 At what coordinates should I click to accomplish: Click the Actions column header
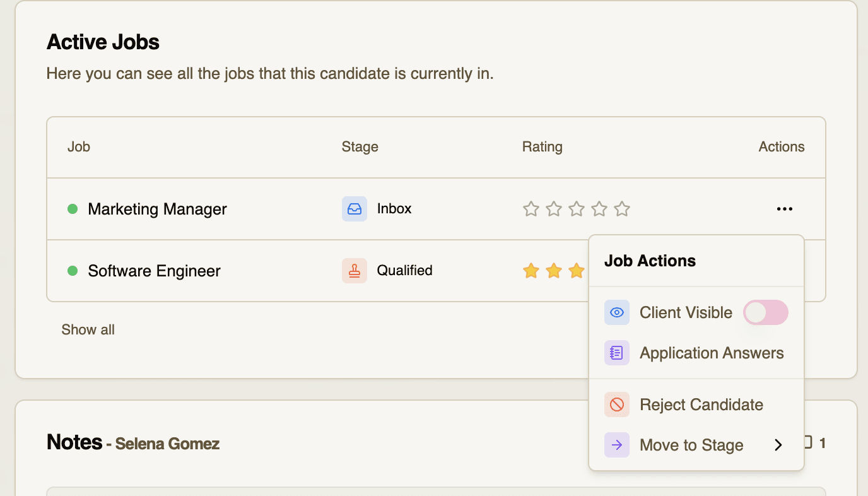(782, 147)
